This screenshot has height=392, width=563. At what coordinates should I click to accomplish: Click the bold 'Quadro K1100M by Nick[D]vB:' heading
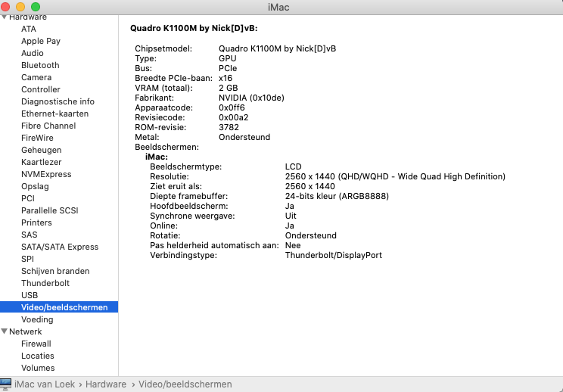(x=194, y=28)
